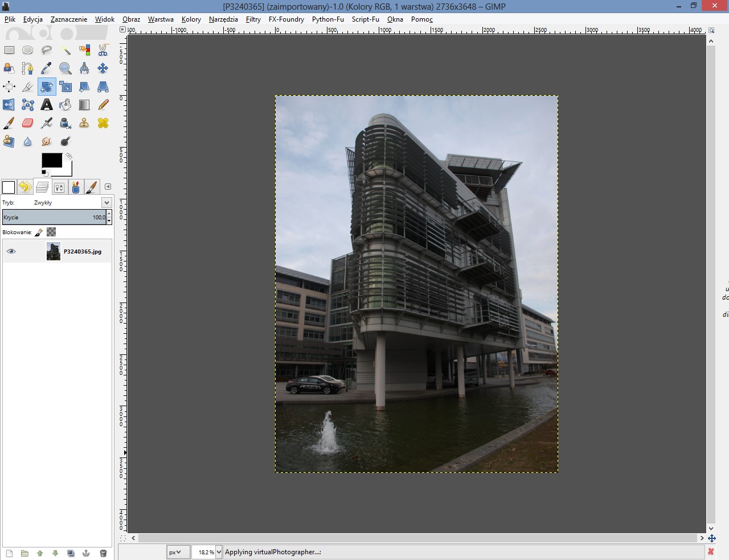The width and height of the screenshot is (729, 560).
Task: Select the Eraser tool
Action: tap(28, 123)
